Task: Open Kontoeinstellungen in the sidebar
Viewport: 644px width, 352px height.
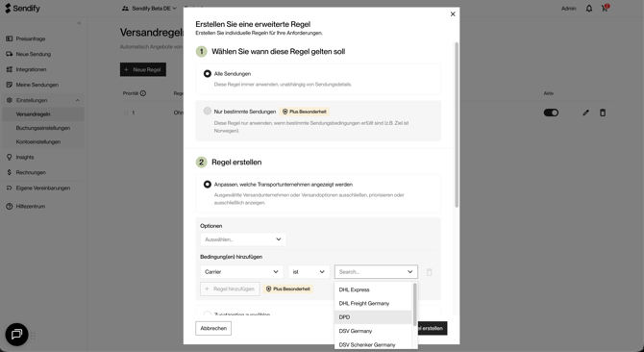Action: tap(43, 141)
